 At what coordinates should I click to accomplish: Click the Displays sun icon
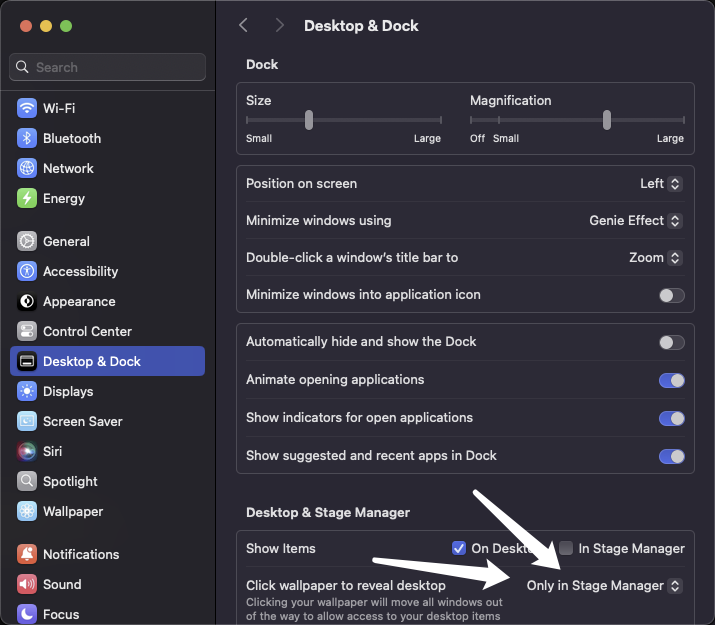coord(27,392)
